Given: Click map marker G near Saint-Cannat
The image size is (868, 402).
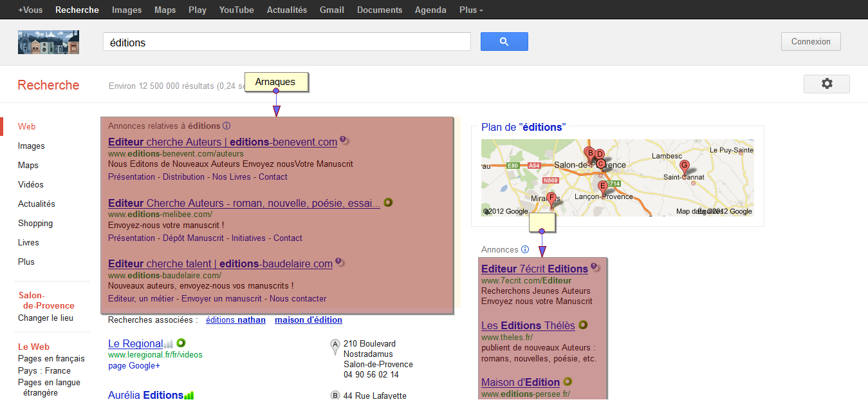Looking at the screenshot, I should (685, 166).
